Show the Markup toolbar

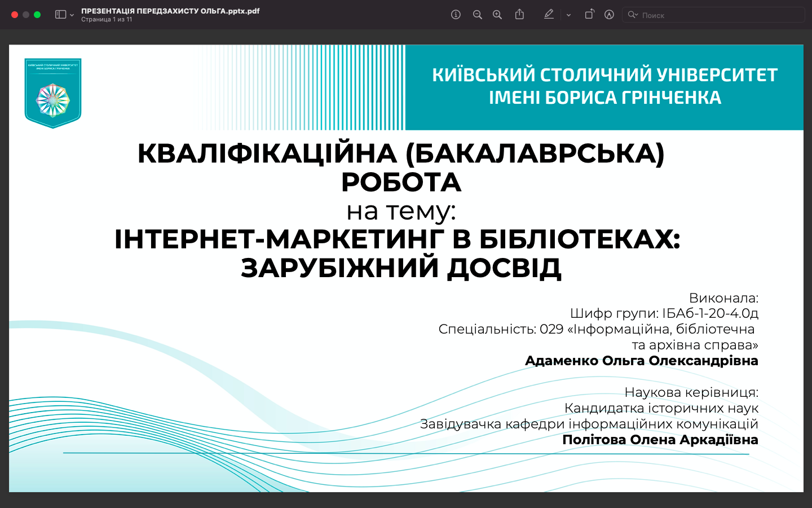609,15
